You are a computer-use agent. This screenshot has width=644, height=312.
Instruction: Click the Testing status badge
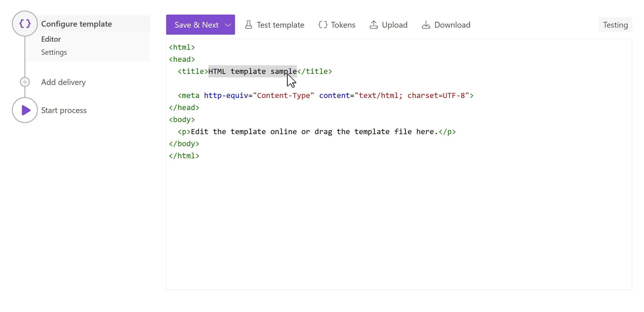point(615,25)
